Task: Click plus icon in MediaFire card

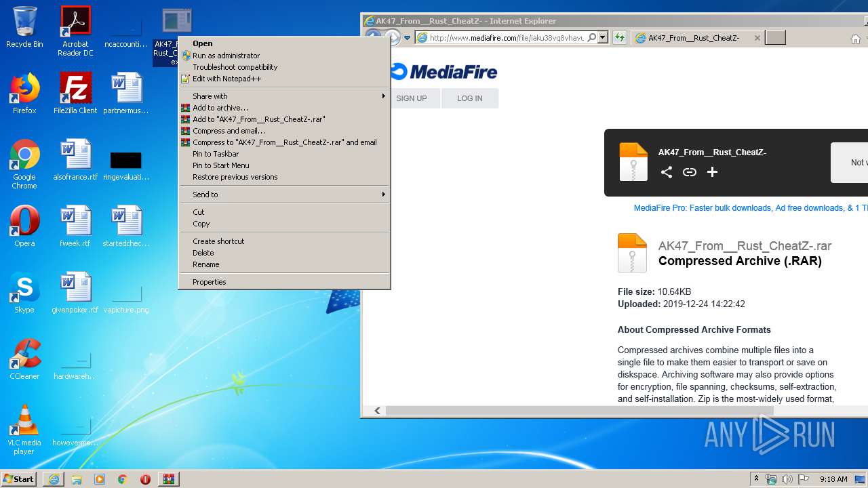Action: click(712, 172)
